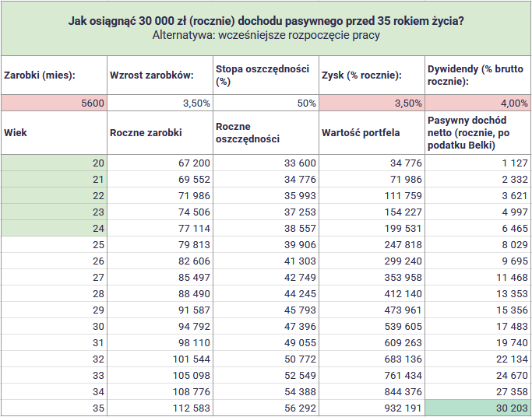Select the Wiek column header cell

pos(54,133)
